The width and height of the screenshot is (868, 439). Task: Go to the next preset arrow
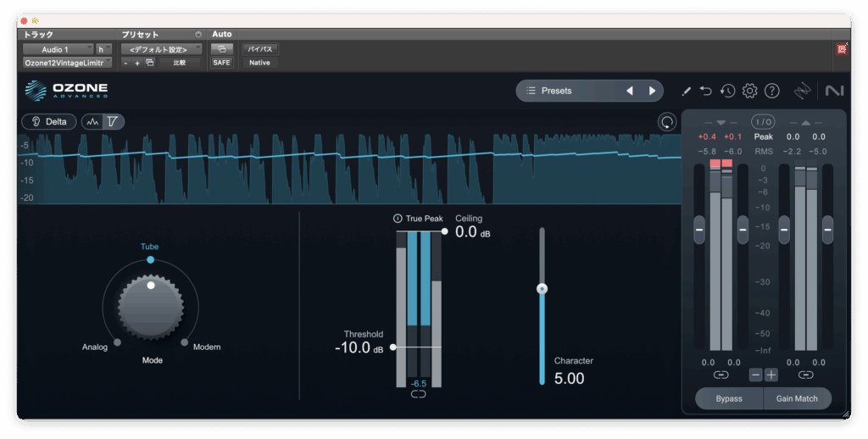652,91
